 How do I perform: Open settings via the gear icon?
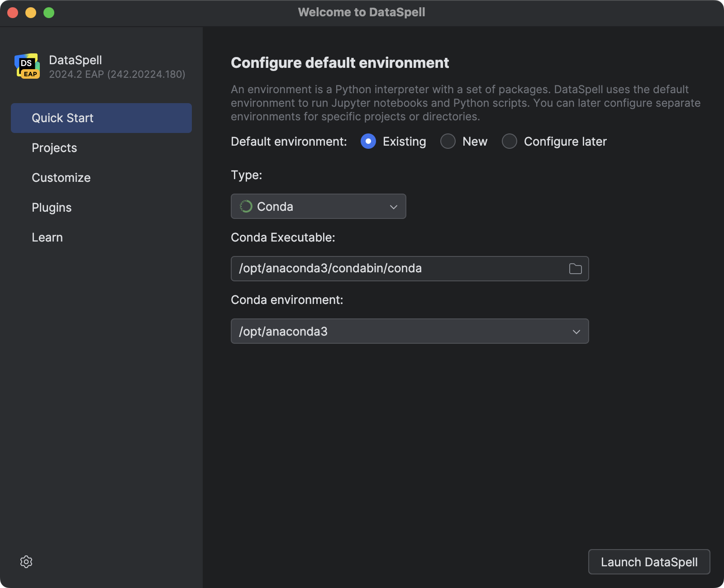(26, 562)
